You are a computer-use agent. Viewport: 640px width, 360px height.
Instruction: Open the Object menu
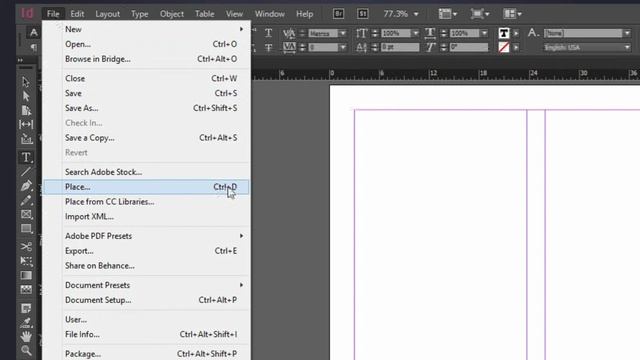[172, 14]
